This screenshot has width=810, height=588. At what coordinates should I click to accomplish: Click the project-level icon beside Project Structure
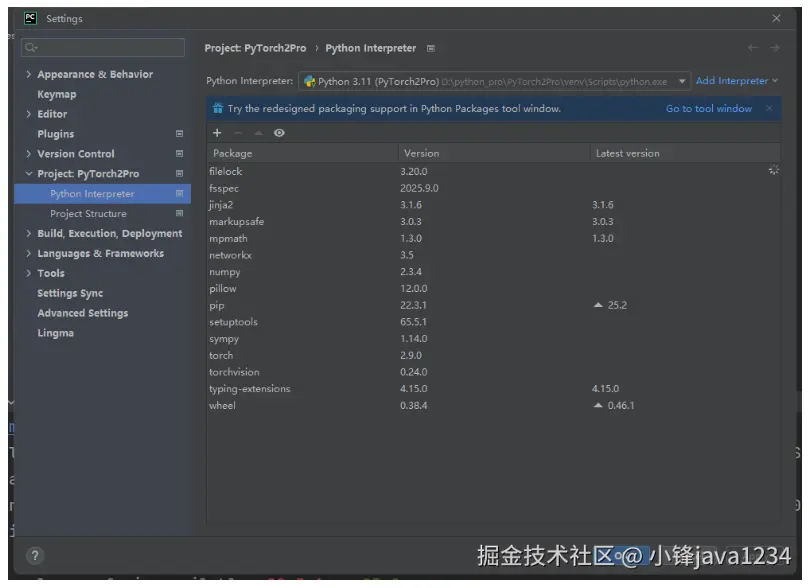[179, 213]
